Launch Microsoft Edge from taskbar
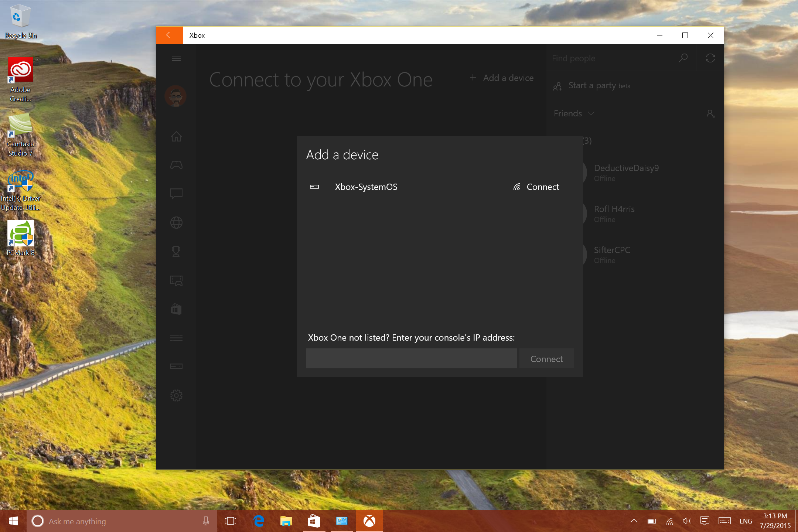 point(259,521)
